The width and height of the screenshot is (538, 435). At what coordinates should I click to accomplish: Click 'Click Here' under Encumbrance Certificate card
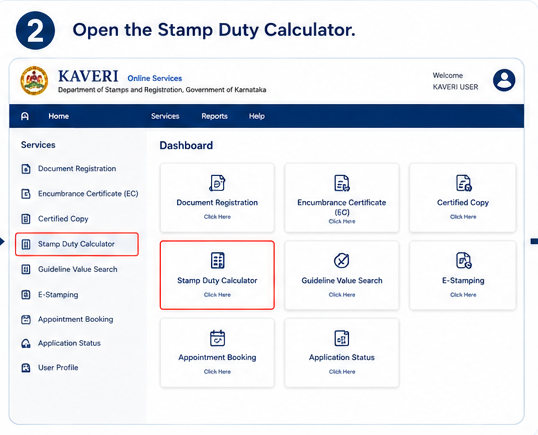click(342, 222)
